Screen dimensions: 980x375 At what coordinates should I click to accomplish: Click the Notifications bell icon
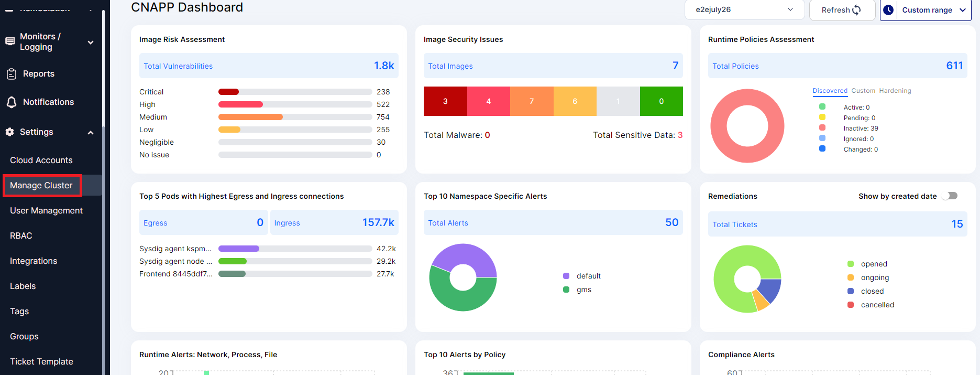(x=11, y=102)
